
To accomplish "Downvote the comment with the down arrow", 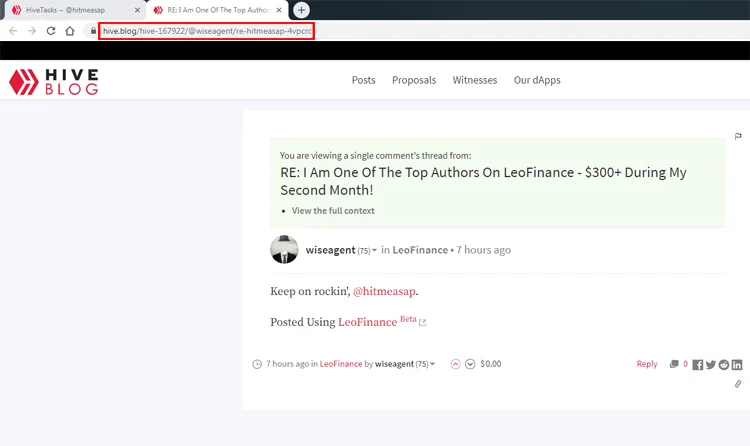I will pos(470,364).
